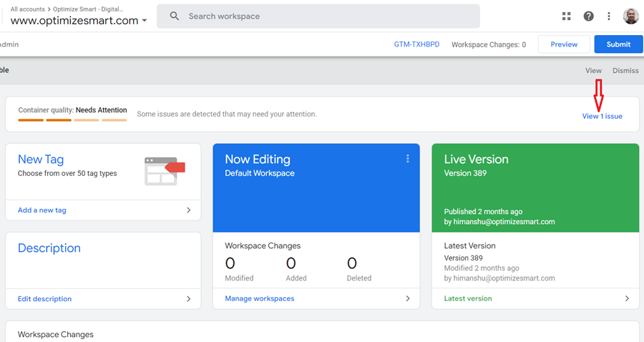The height and width of the screenshot is (342, 644).
Task: Click the GTM-TXHBPD container ID
Action: [415, 44]
